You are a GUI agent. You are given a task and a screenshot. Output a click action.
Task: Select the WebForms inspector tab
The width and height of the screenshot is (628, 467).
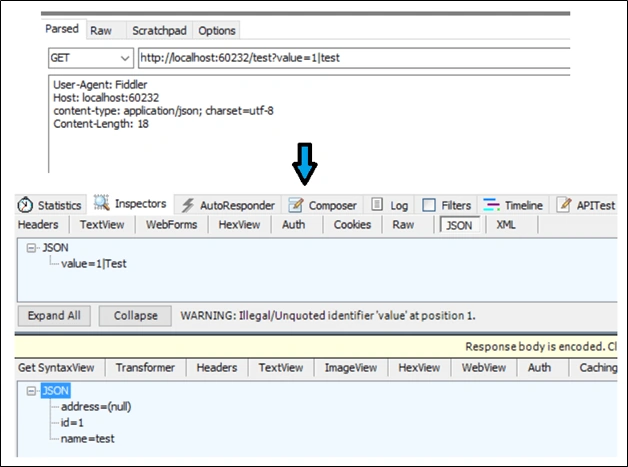point(171,225)
